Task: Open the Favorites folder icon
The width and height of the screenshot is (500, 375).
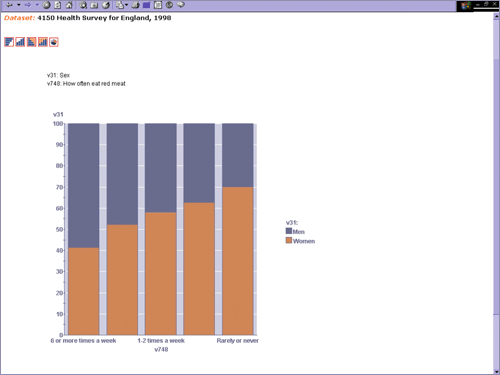Action: [x=94, y=5]
